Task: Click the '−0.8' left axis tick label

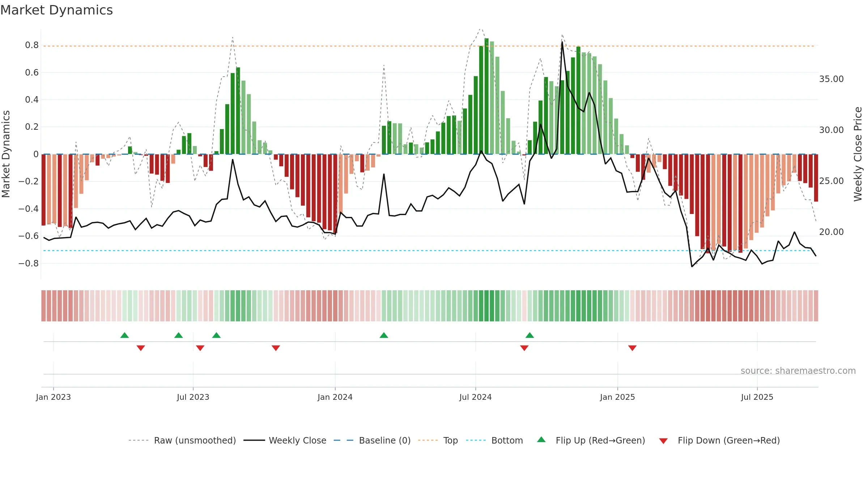Action: (29, 264)
